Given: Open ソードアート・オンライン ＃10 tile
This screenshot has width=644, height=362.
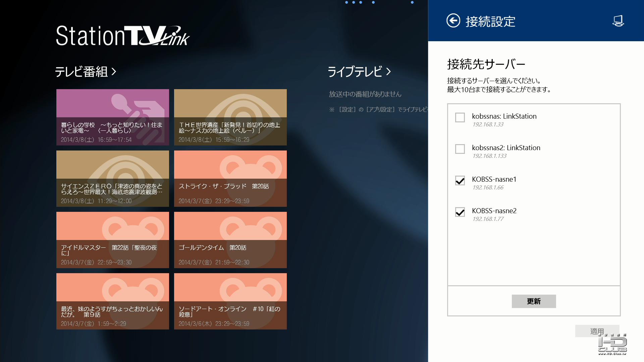Looking at the screenshot, I should pos(230,301).
